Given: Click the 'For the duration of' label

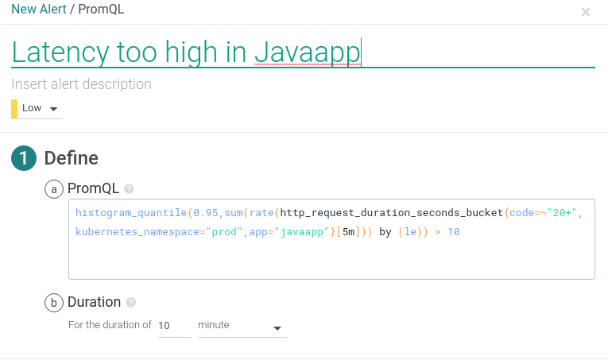Looking at the screenshot, I should 110,325.
